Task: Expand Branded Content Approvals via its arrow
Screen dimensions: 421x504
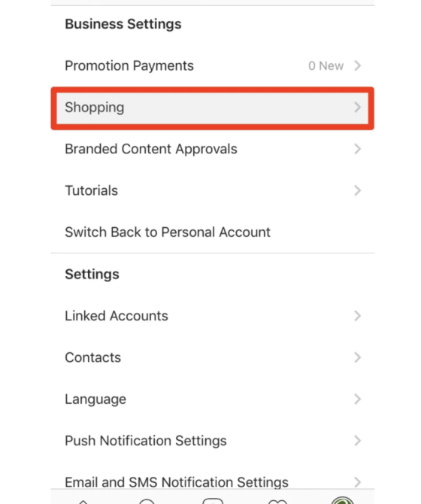Action: pos(357,149)
